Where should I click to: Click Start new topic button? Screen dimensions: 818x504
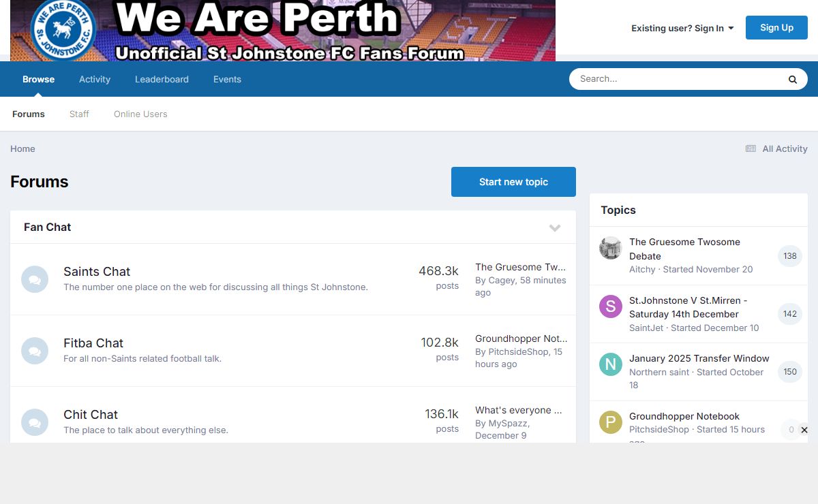click(x=513, y=182)
